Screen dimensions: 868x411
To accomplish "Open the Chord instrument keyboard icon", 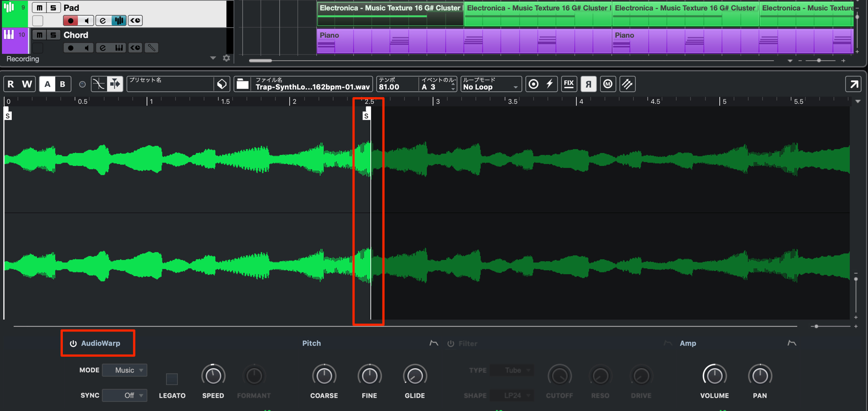I will [x=119, y=47].
